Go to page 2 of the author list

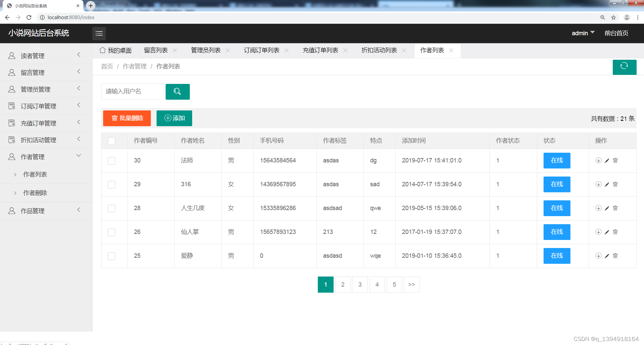tap(343, 285)
